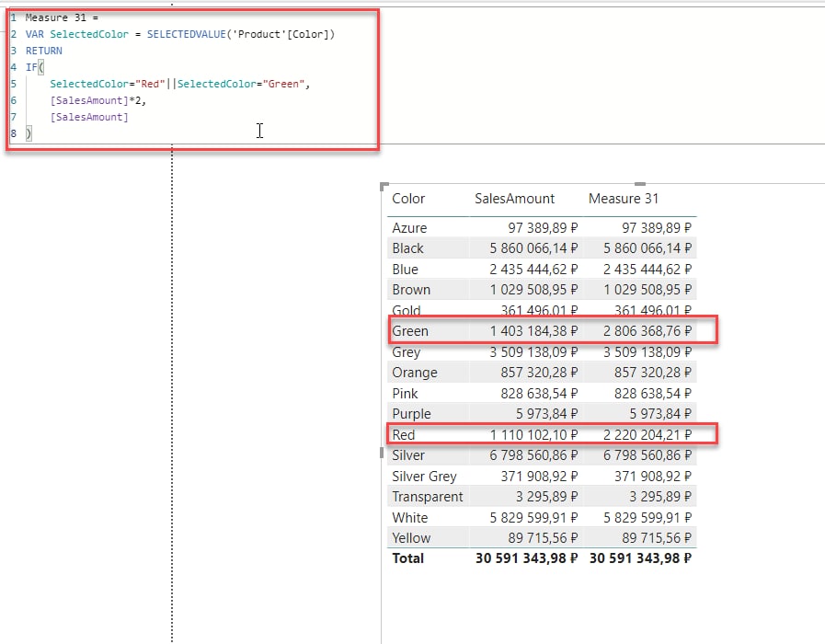Click Green SalesAmount value 1 403 184,38

pyautogui.click(x=533, y=331)
